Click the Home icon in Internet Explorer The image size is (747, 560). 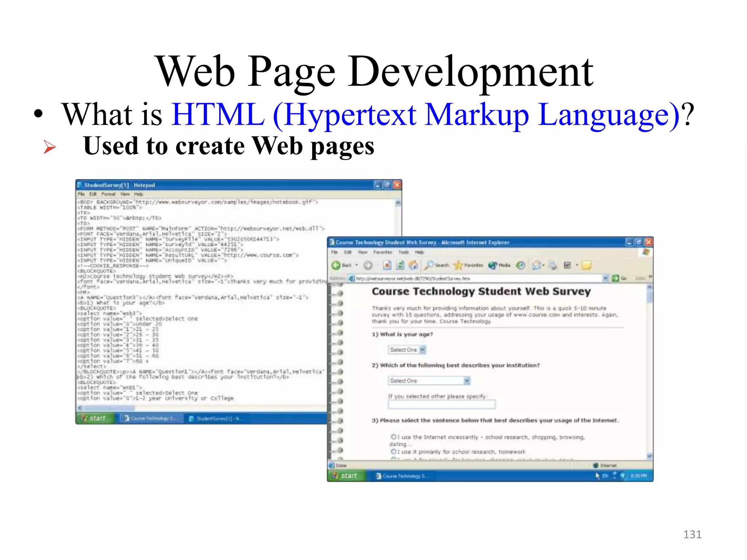tap(413, 265)
